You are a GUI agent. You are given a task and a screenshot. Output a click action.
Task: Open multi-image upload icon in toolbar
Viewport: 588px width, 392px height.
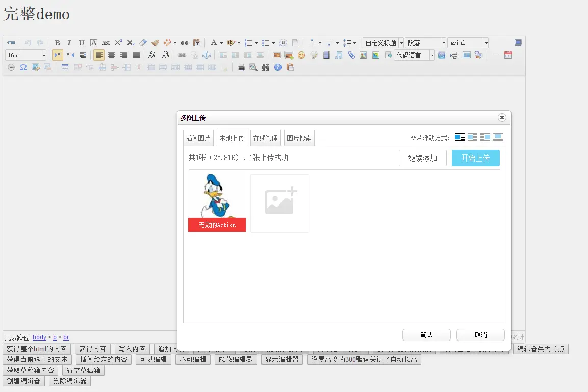click(289, 55)
